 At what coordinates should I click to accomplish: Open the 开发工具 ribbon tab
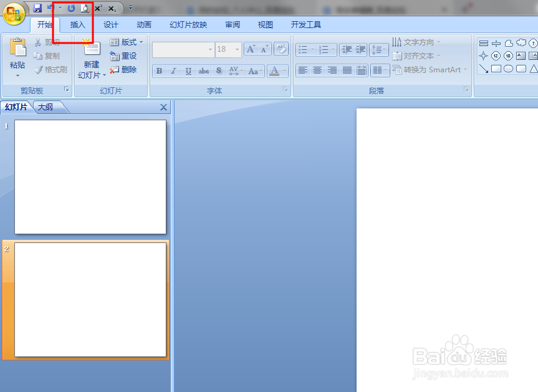[x=306, y=25]
